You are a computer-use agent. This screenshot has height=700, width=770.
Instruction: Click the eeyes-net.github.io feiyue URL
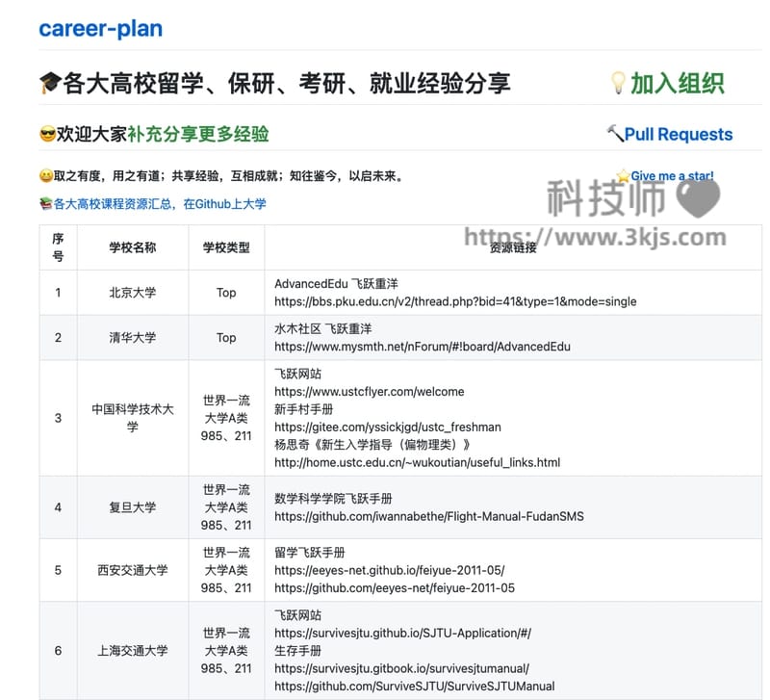click(390, 570)
